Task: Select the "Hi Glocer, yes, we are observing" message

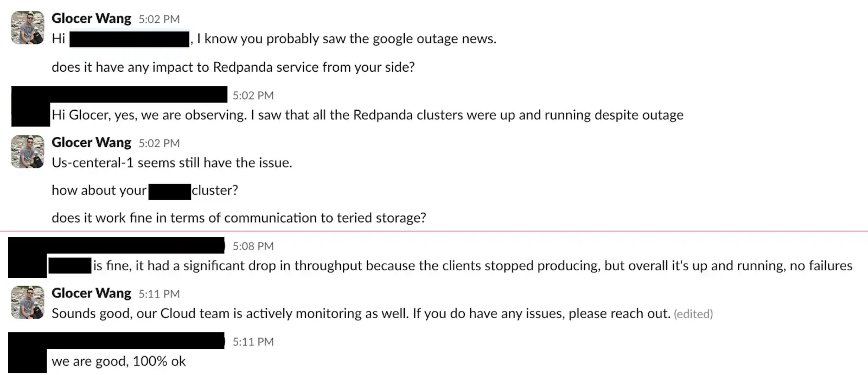Action: (367, 115)
